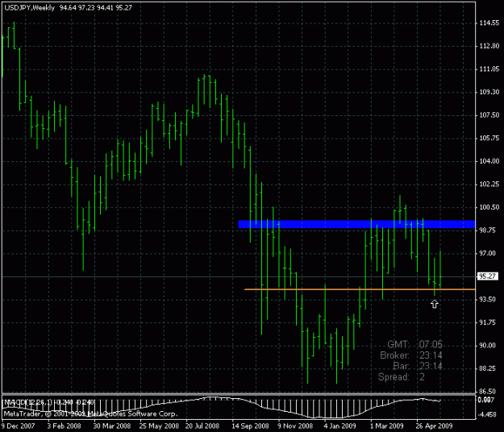The image size is (504, 432).
Task: Click the Spread value 2
Action: tap(422, 377)
